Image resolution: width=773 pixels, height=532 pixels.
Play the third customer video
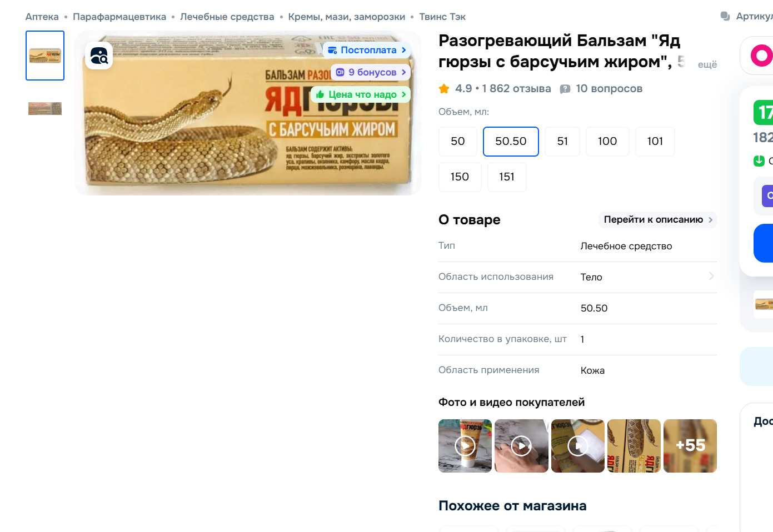(578, 446)
